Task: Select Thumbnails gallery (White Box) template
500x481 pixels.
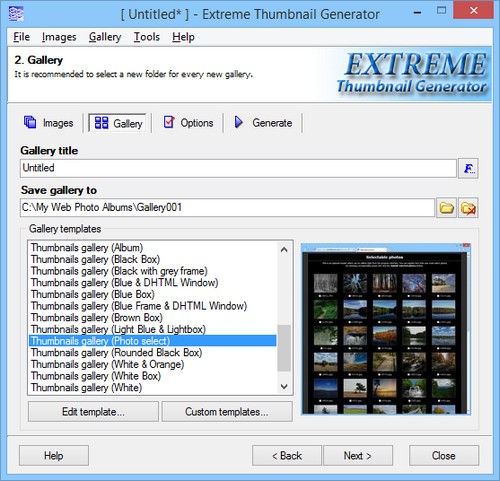Action: tap(153, 376)
